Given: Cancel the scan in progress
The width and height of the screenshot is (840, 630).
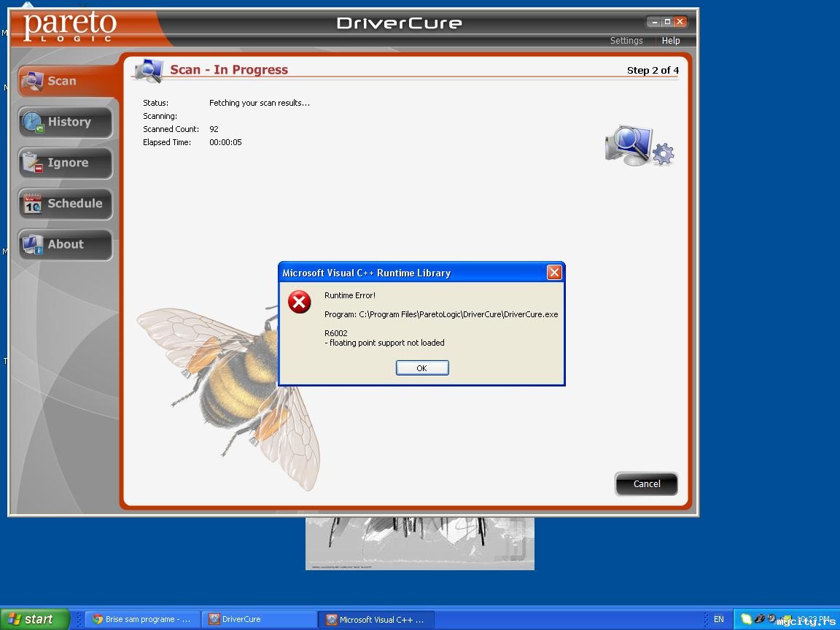Looking at the screenshot, I should pyautogui.click(x=647, y=483).
